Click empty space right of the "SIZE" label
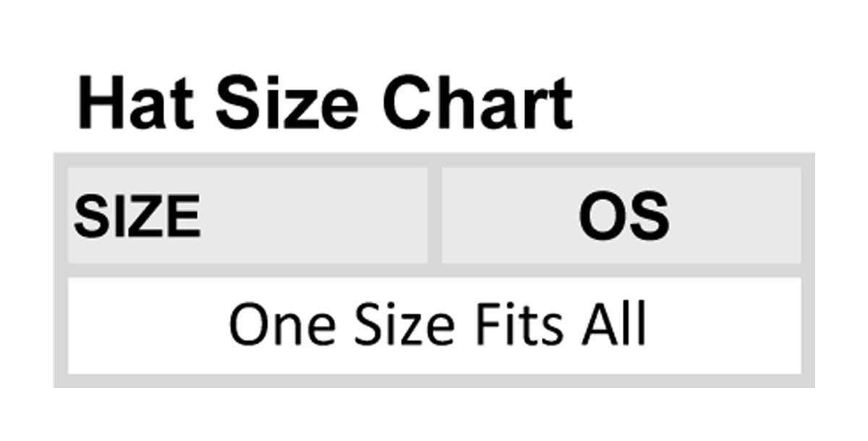This screenshot has height=441, width=868. [311, 216]
